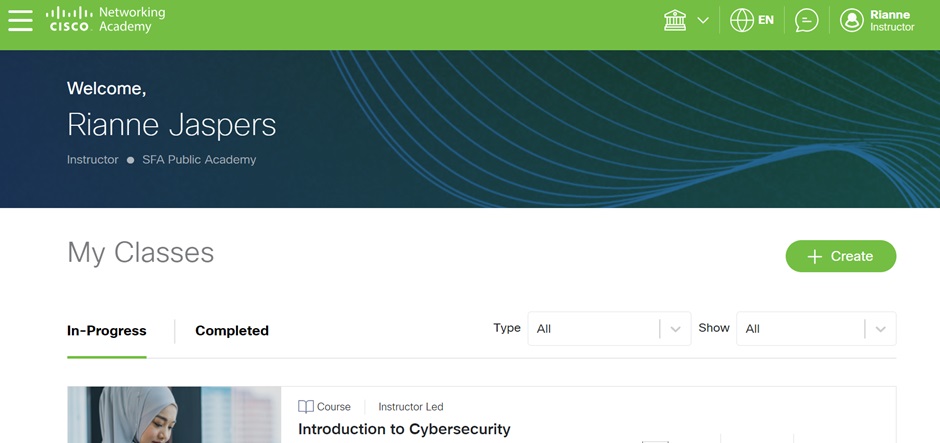Click the SFA Public Academy text
940x443 pixels.
(x=199, y=160)
